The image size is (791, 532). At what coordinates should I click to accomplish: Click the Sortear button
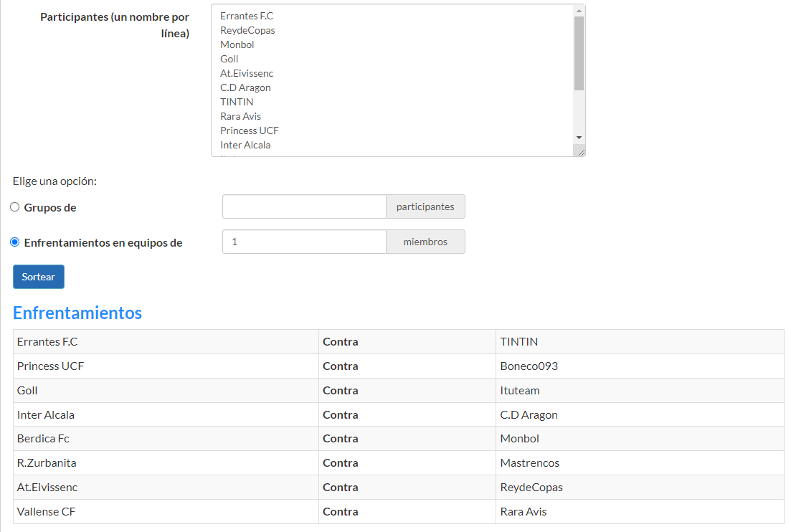coord(39,277)
